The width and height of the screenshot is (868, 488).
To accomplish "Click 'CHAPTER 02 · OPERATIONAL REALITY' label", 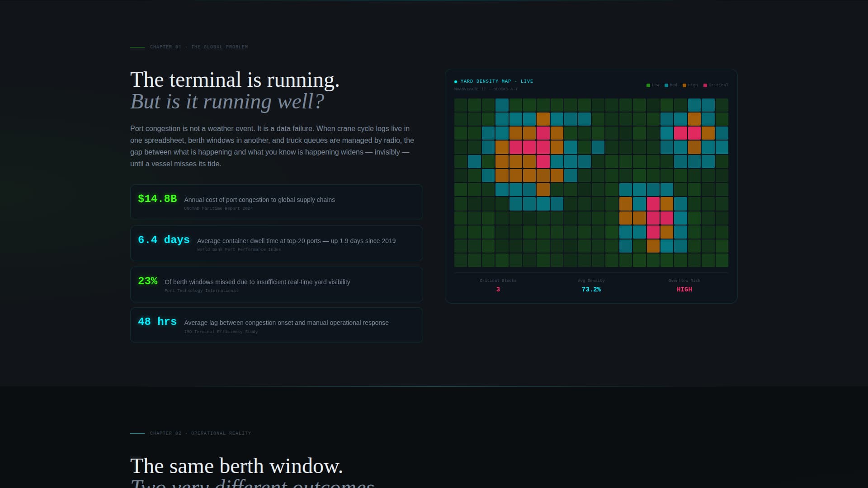I will [200, 433].
